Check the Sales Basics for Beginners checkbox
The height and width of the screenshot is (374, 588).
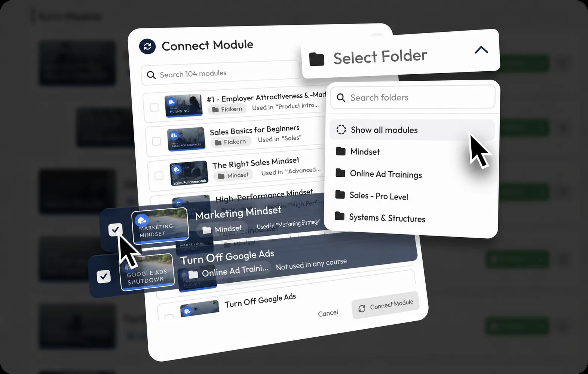click(156, 141)
